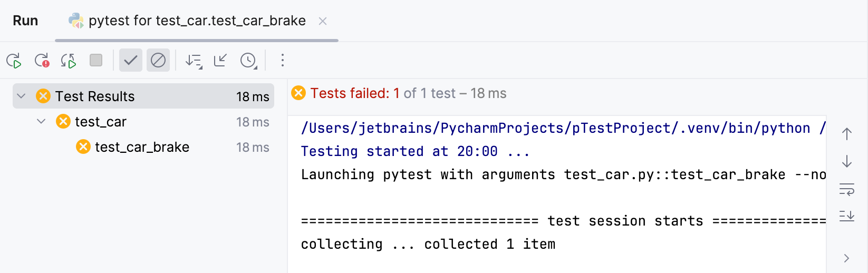Open the More options kebab menu

283,61
